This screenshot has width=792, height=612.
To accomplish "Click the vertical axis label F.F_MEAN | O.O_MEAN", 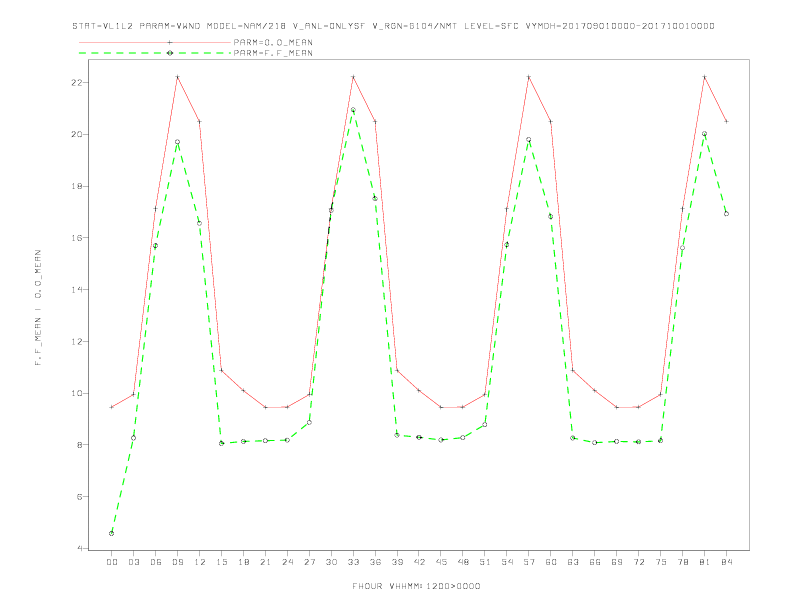I will [x=38, y=308].
